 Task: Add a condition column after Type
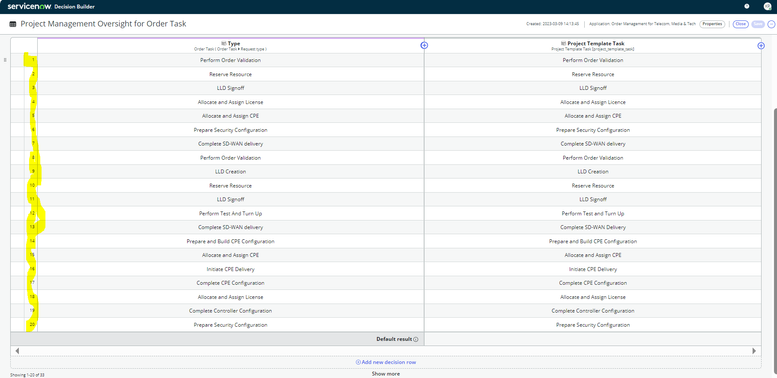coord(424,45)
